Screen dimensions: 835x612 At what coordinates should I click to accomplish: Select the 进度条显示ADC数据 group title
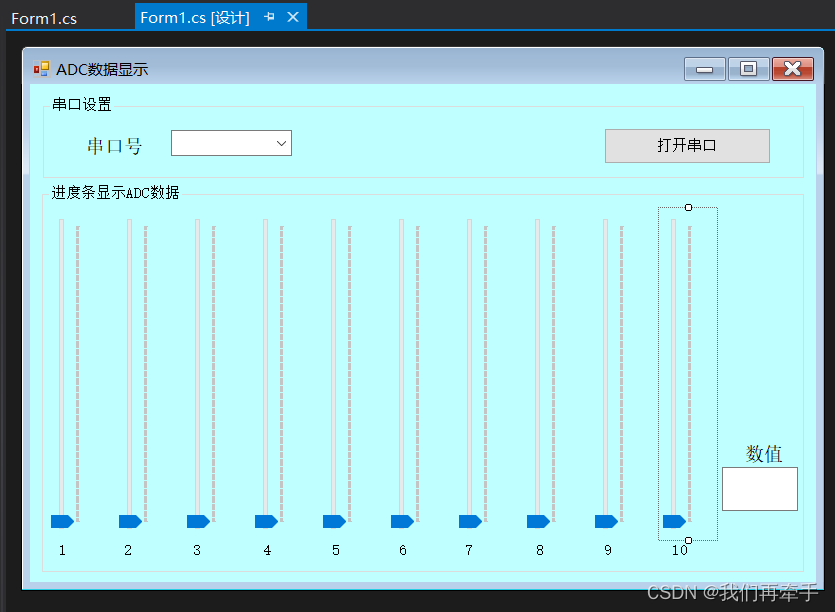pyautogui.click(x=115, y=192)
